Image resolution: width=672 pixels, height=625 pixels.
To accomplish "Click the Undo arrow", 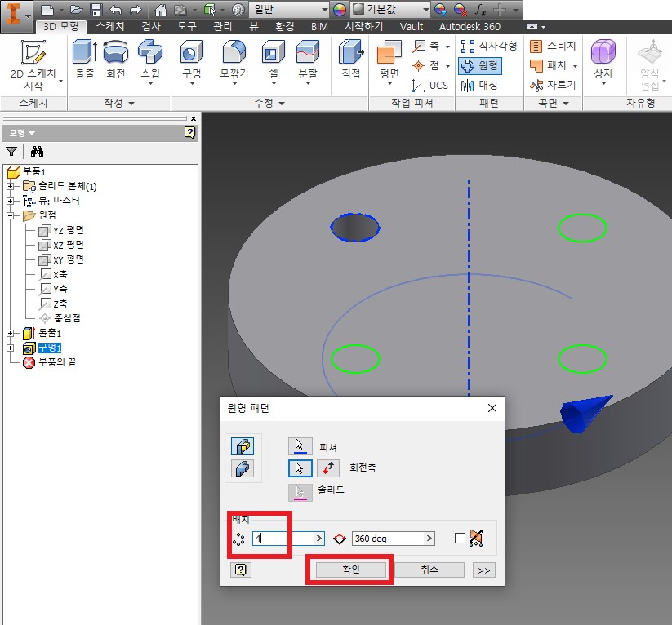I will pyautogui.click(x=115, y=10).
